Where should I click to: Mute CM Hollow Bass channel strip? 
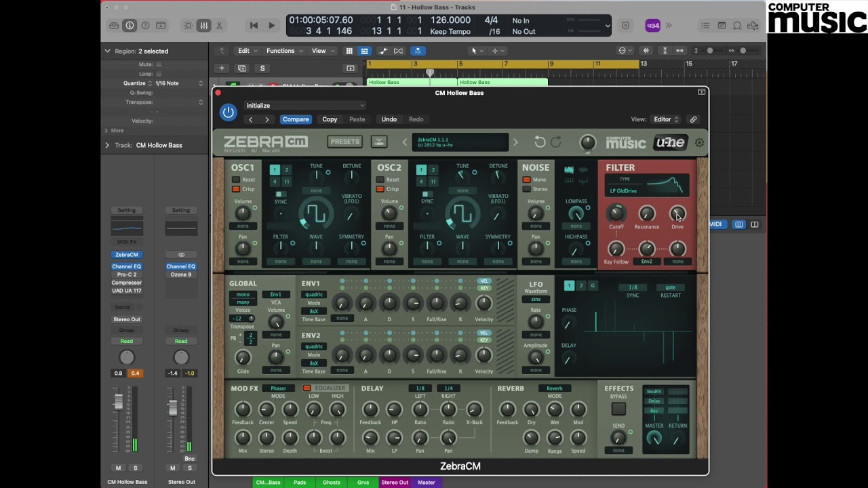[x=118, y=468]
